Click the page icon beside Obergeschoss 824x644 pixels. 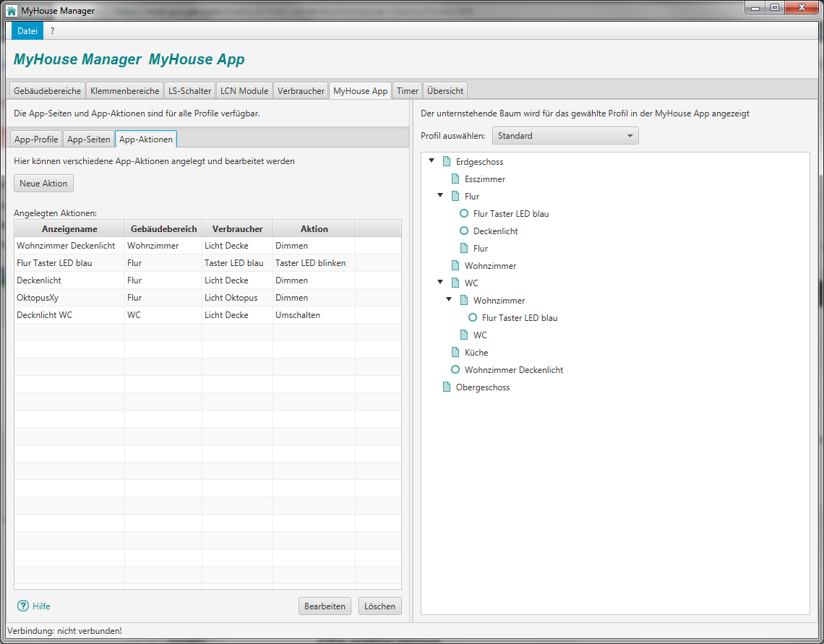point(447,387)
